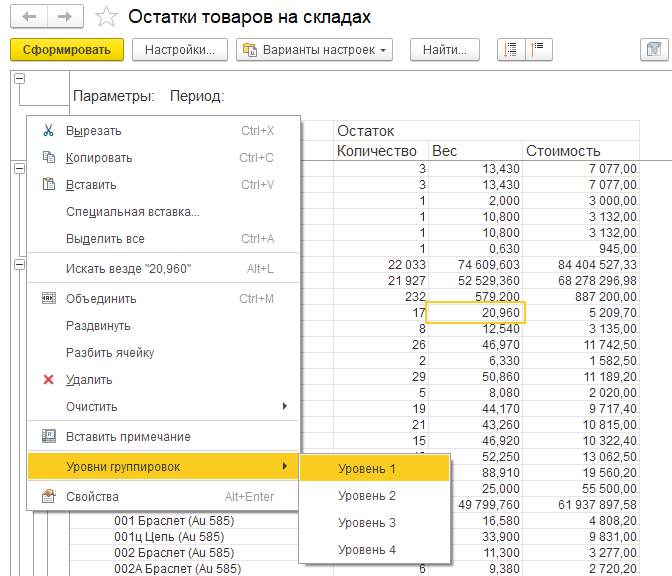Click the red X icon next to Удалить
The height and width of the screenshot is (576, 672).
tap(48, 379)
